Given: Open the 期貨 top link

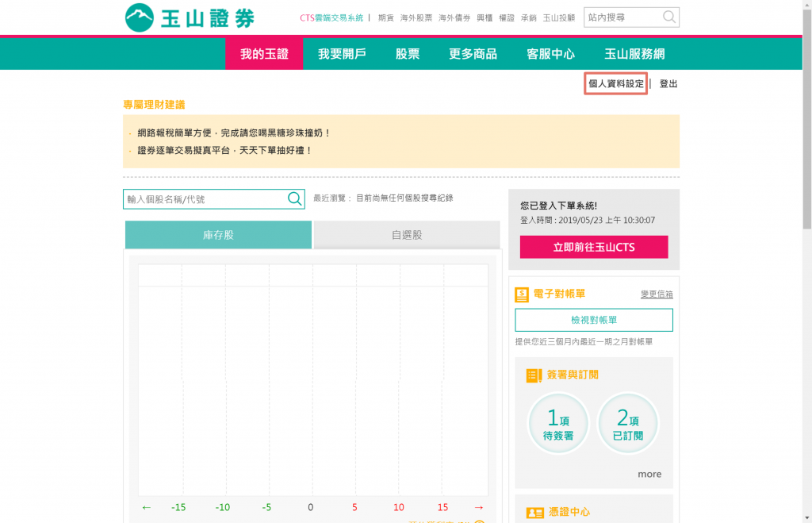Looking at the screenshot, I should pyautogui.click(x=386, y=17).
